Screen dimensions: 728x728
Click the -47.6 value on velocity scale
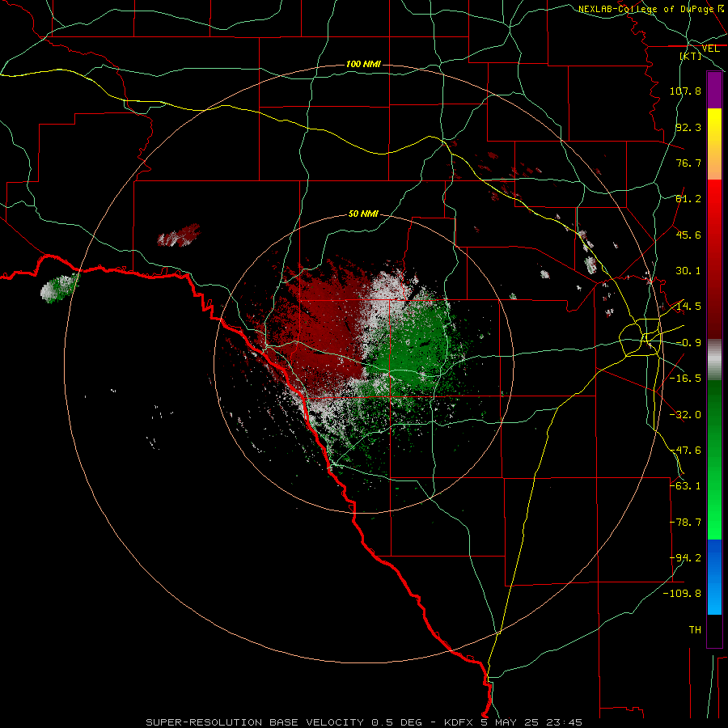pyautogui.click(x=685, y=451)
